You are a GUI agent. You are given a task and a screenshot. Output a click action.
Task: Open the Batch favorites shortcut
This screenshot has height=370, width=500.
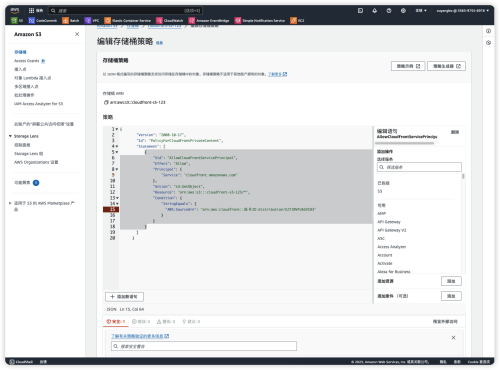(71, 21)
